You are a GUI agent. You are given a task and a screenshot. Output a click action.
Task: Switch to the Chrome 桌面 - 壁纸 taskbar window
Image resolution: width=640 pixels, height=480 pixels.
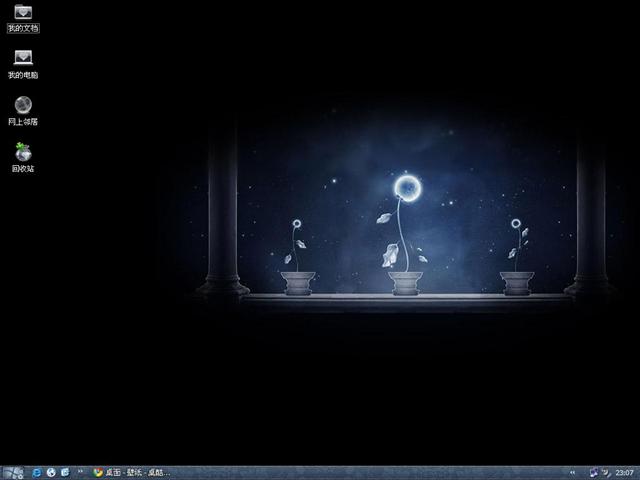click(x=131, y=473)
